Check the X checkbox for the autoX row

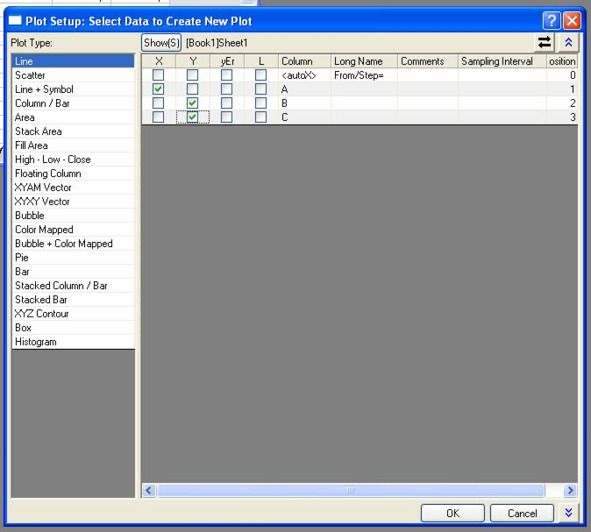point(158,75)
